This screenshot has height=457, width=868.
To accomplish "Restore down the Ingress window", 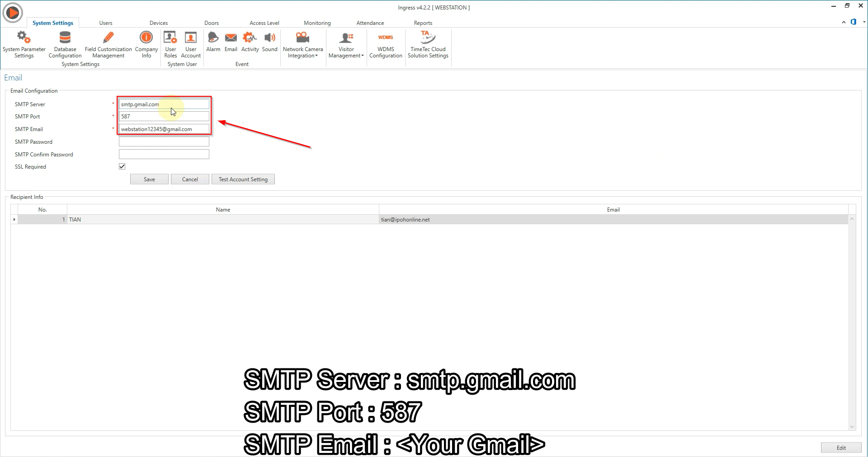I will (847, 6).
